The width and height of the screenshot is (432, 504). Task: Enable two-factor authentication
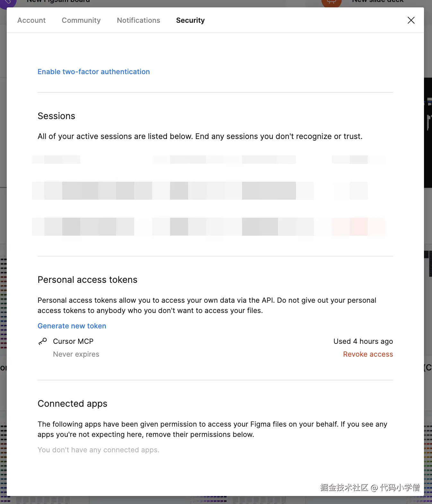click(x=94, y=72)
